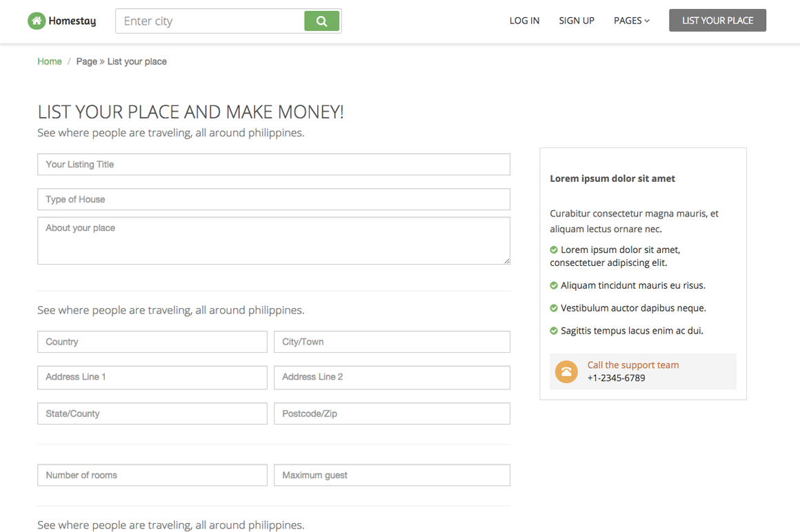Viewport: 800px width, 532px height.
Task: Click the checkmark icon beside "Aliquam tincidunt mauris eu risus"
Action: point(553,285)
